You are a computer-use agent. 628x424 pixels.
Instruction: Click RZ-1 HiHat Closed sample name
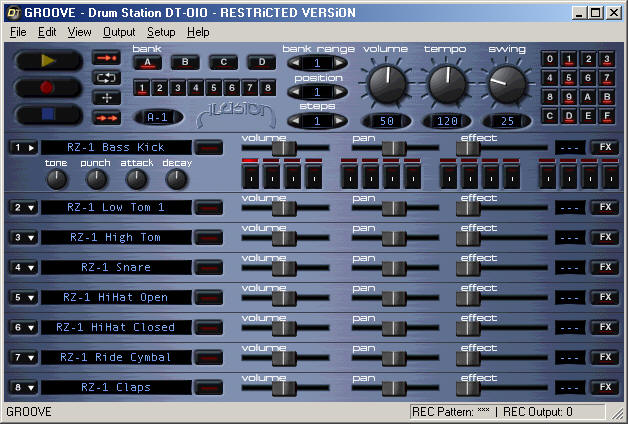click(116, 328)
